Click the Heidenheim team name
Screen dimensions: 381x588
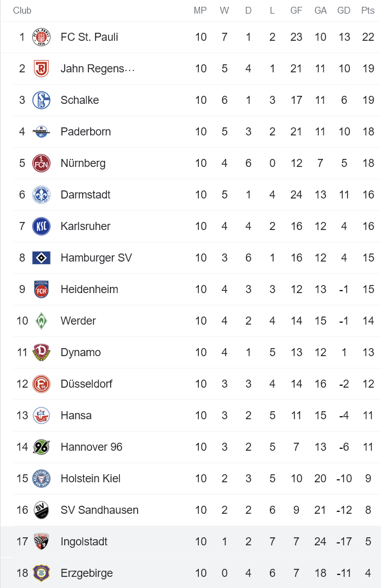88,289
